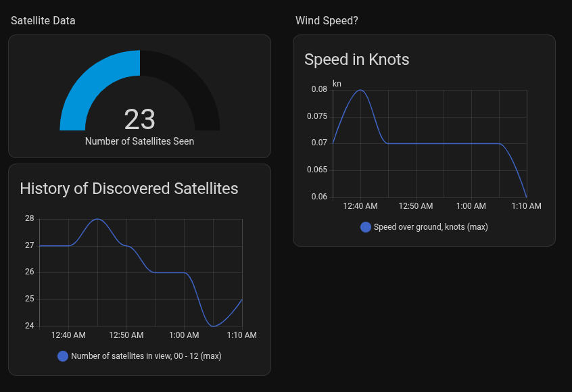Click the 'History of Discovered Satellites' card title
The height and width of the screenshot is (392, 572).
click(129, 189)
